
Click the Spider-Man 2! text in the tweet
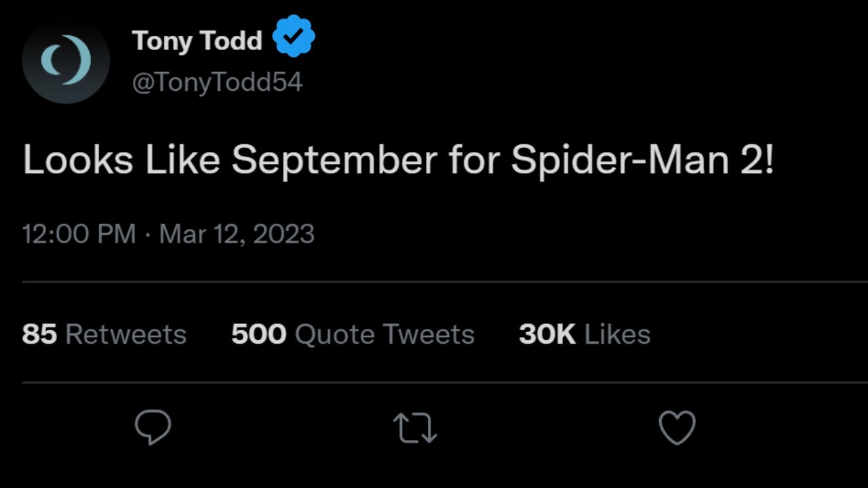[642, 161]
